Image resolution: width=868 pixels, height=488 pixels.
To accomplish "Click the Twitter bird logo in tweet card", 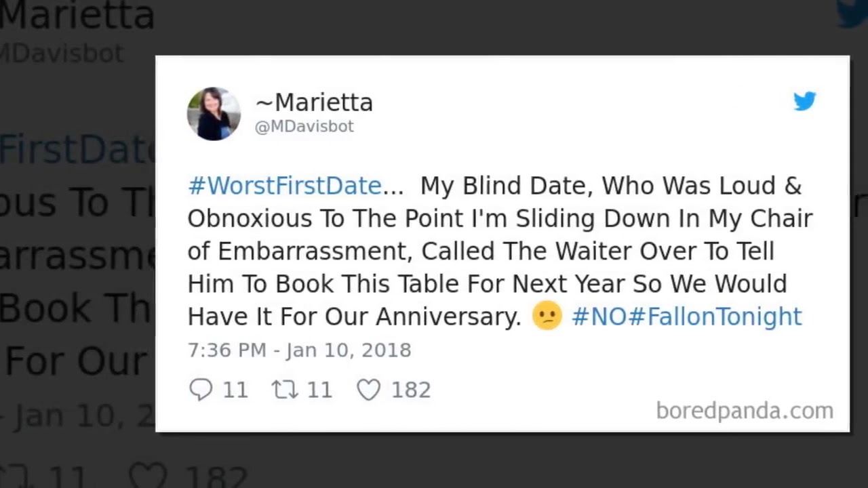I will 804,101.
